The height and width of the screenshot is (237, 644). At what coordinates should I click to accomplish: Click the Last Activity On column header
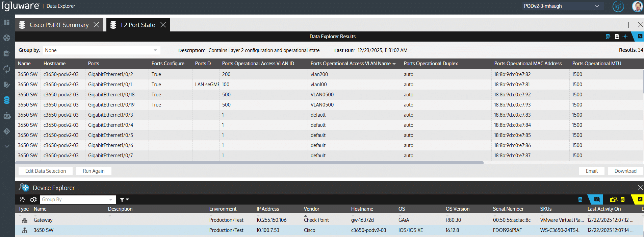604,209
